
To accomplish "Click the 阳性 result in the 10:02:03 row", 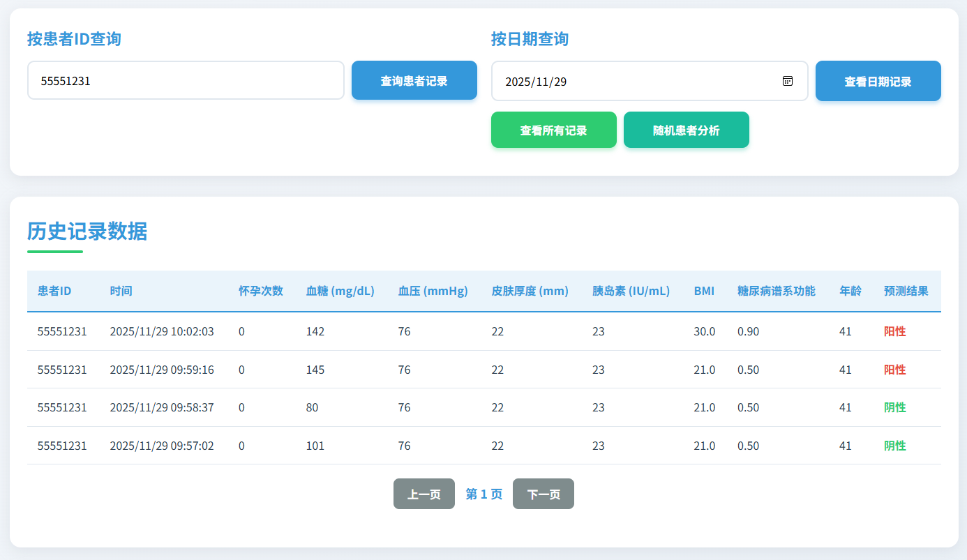I will [895, 331].
